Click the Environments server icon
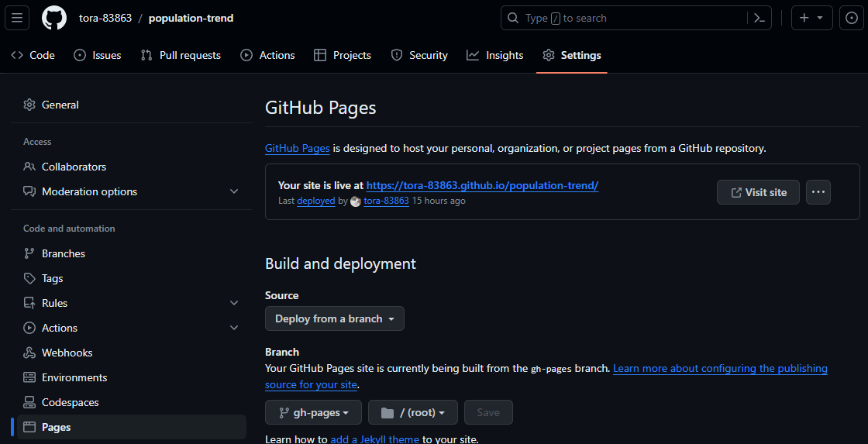 [x=29, y=377]
